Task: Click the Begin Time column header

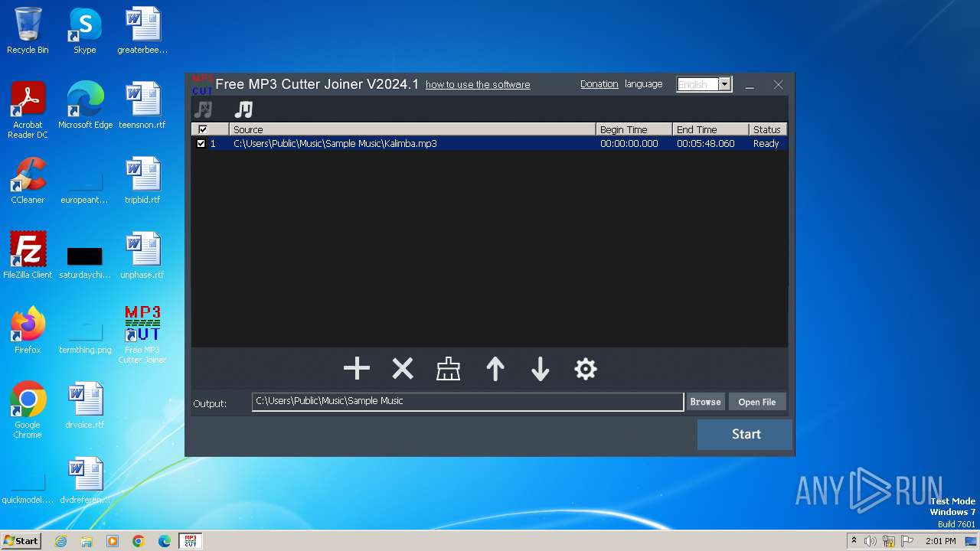Action: [x=634, y=129]
